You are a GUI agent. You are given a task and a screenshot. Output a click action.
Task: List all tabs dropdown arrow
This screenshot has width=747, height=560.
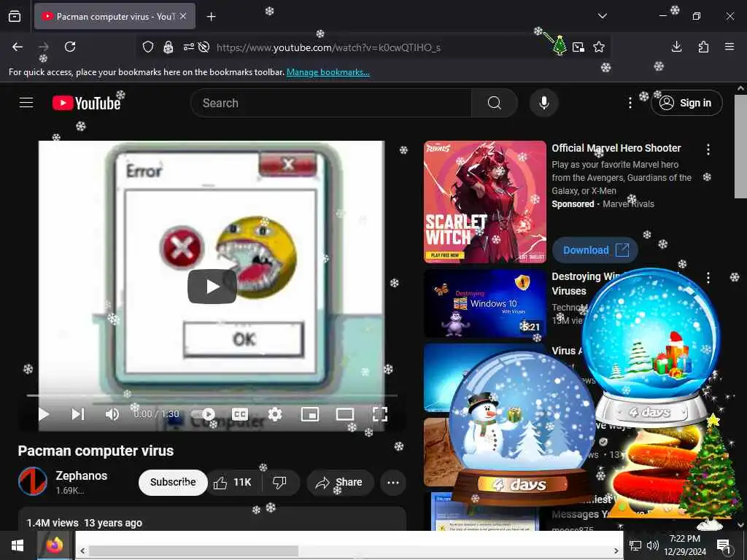[x=602, y=16]
